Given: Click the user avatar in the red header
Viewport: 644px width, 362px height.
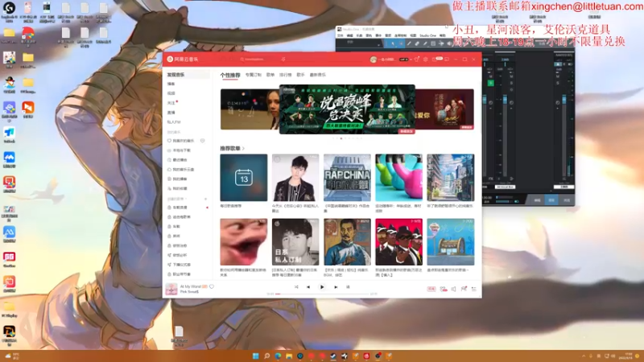Looking at the screenshot, I should click(x=374, y=60).
